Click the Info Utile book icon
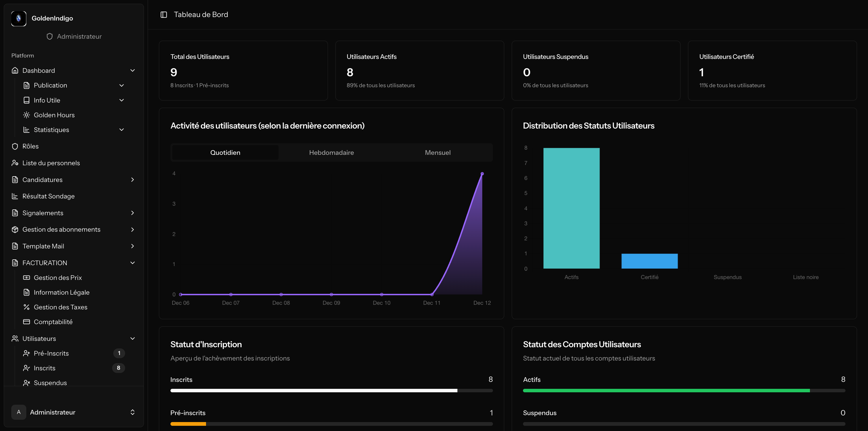 (x=26, y=100)
